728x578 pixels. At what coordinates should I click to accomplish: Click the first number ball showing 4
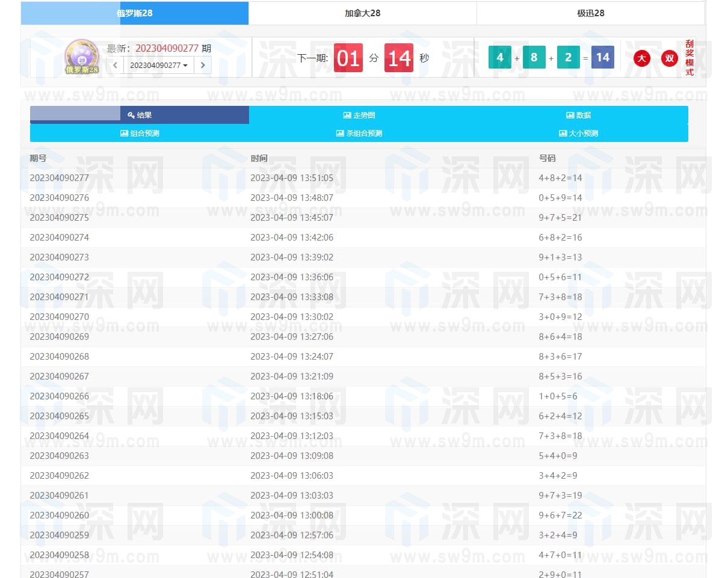[x=499, y=58]
